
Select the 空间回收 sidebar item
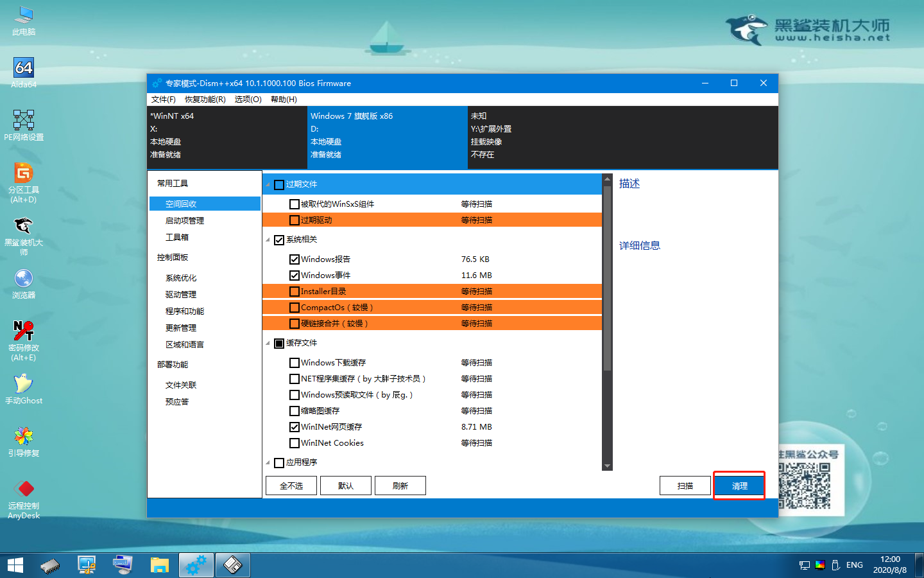pyautogui.click(x=205, y=204)
